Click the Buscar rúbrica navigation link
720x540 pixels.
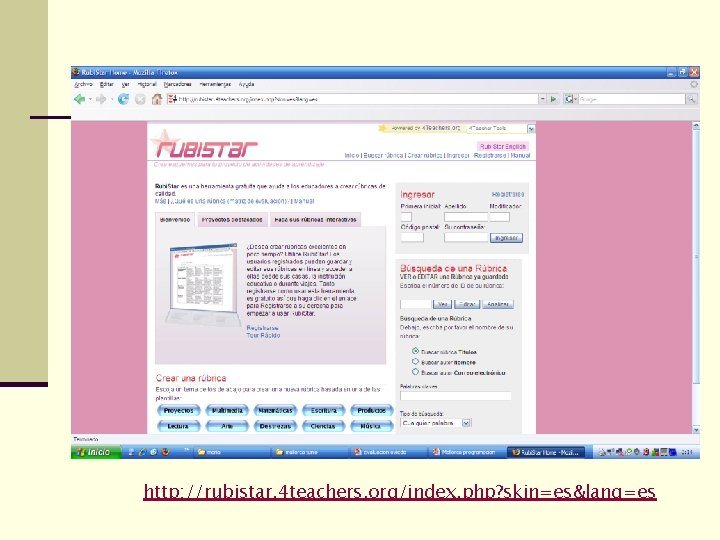(x=383, y=156)
